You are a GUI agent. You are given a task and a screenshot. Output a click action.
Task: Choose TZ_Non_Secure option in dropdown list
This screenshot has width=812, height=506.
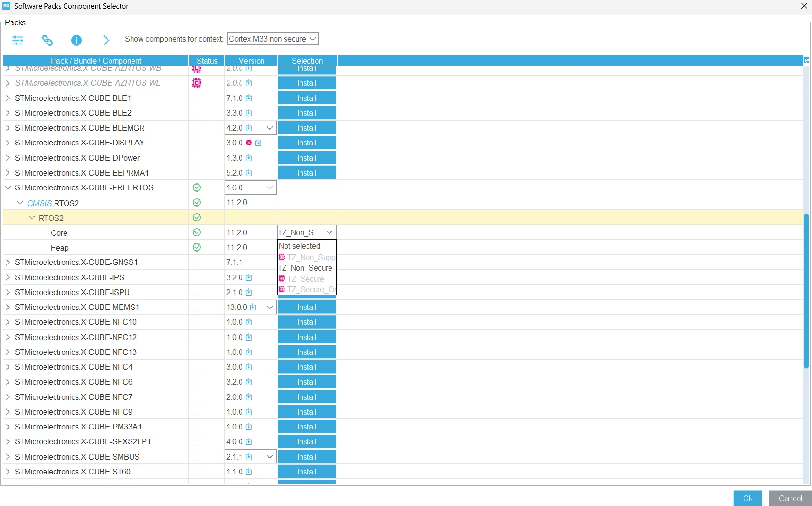pos(306,268)
